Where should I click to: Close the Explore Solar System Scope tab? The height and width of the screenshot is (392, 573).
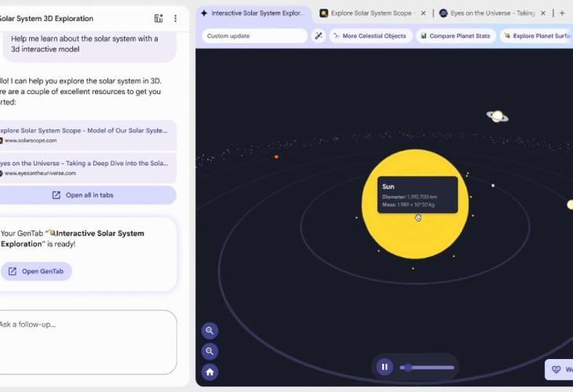coord(423,13)
